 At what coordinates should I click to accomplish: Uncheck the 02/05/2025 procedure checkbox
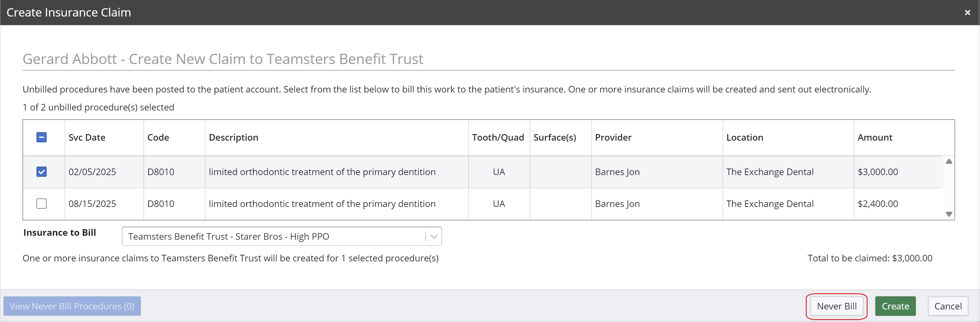click(42, 172)
